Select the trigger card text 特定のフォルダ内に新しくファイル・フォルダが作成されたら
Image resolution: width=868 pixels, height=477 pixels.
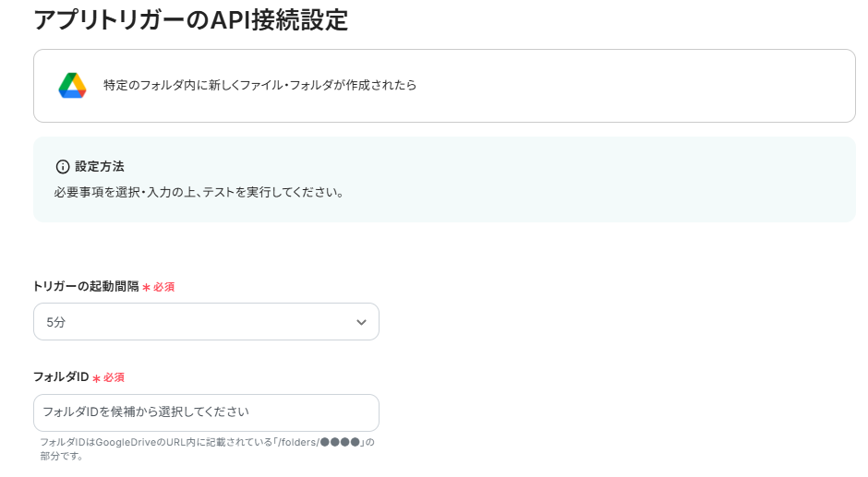pyautogui.click(x=259, y=85)
